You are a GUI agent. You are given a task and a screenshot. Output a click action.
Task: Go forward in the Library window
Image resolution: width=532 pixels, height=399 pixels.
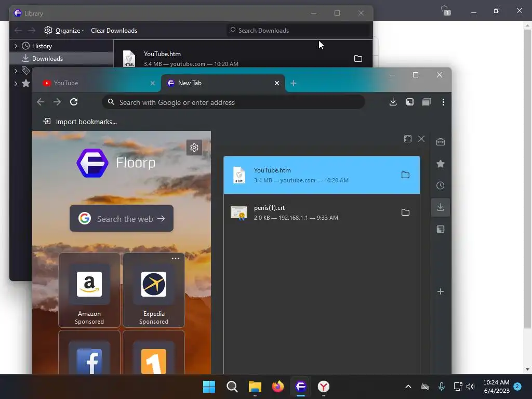click(x=32, y=31)
